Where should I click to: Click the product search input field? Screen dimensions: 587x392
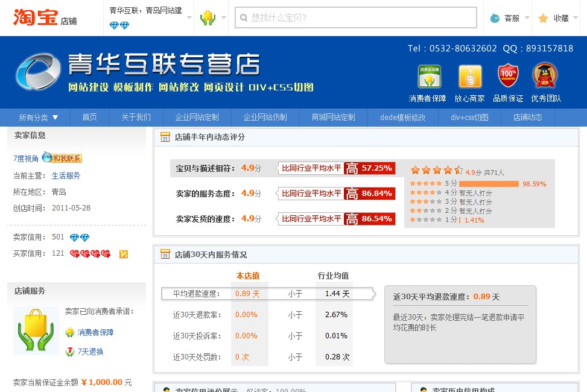coord(356,17)
